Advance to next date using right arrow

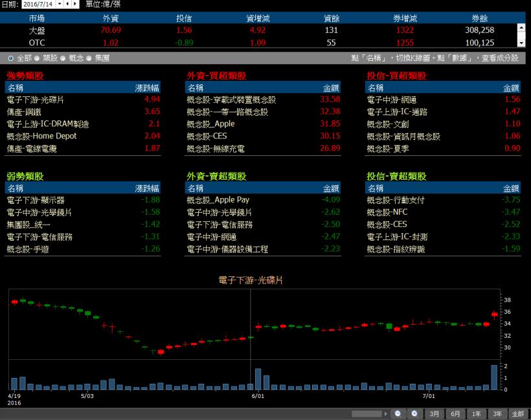[x=75, y=4]
